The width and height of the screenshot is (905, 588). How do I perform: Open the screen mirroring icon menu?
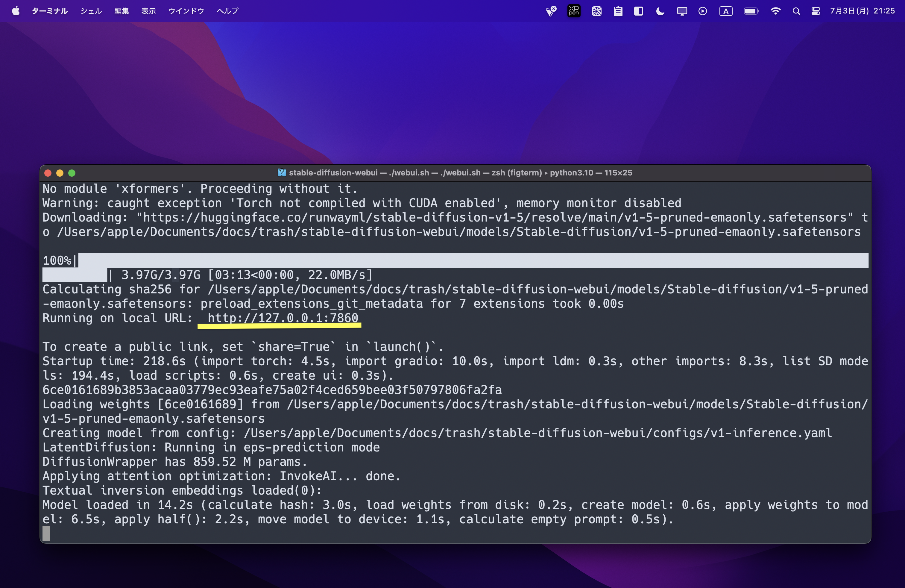click(682, 11)
